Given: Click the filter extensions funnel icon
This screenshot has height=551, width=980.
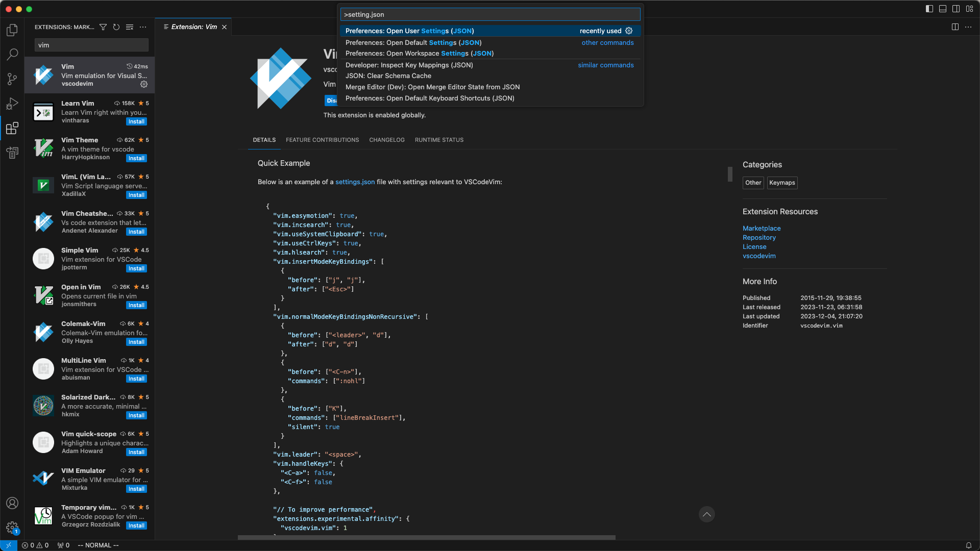Looking at the screenshot, I should (x=103, y=27).
